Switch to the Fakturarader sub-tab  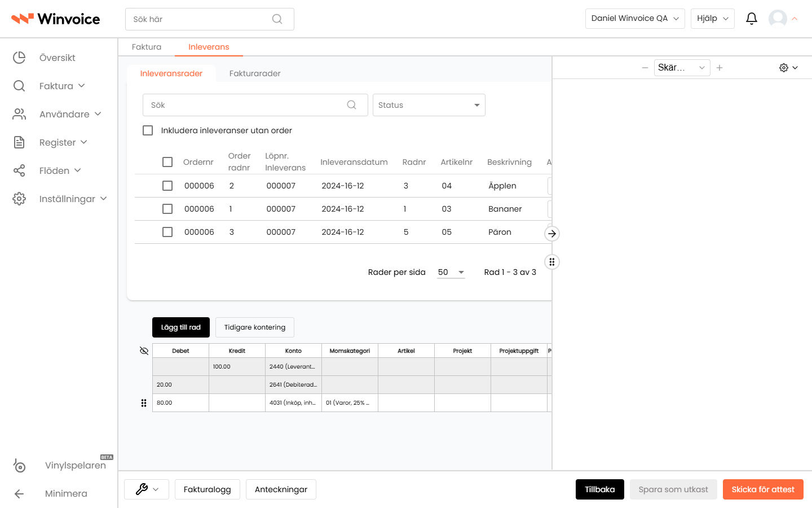(x=255, y=73)
